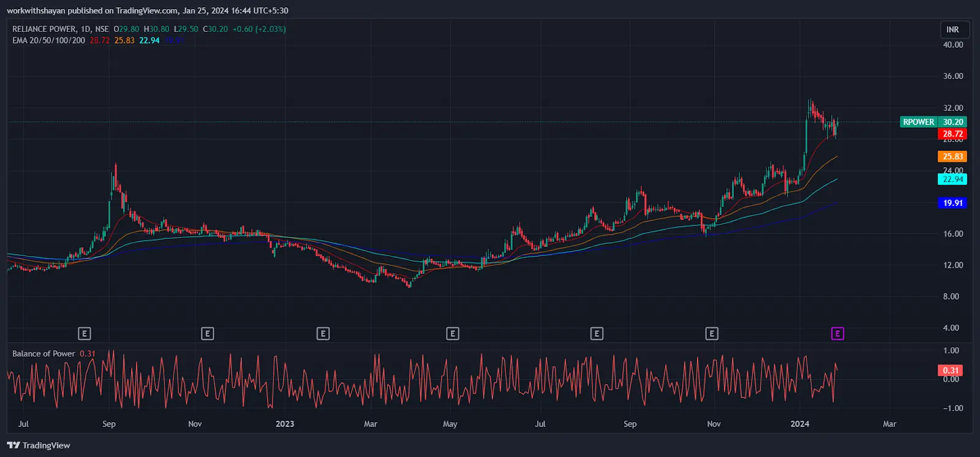Click the RELIANCE POWER, 1D, NSE title

(x=61, y=29)
